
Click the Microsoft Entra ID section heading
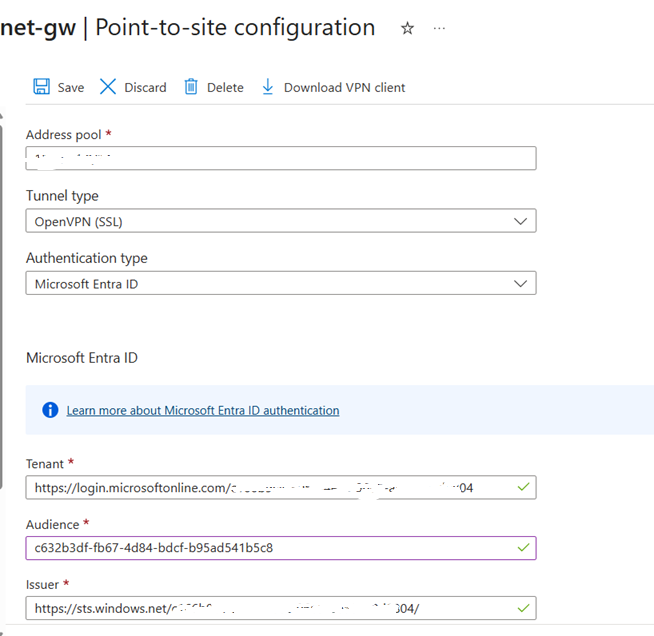click(82, 358)
